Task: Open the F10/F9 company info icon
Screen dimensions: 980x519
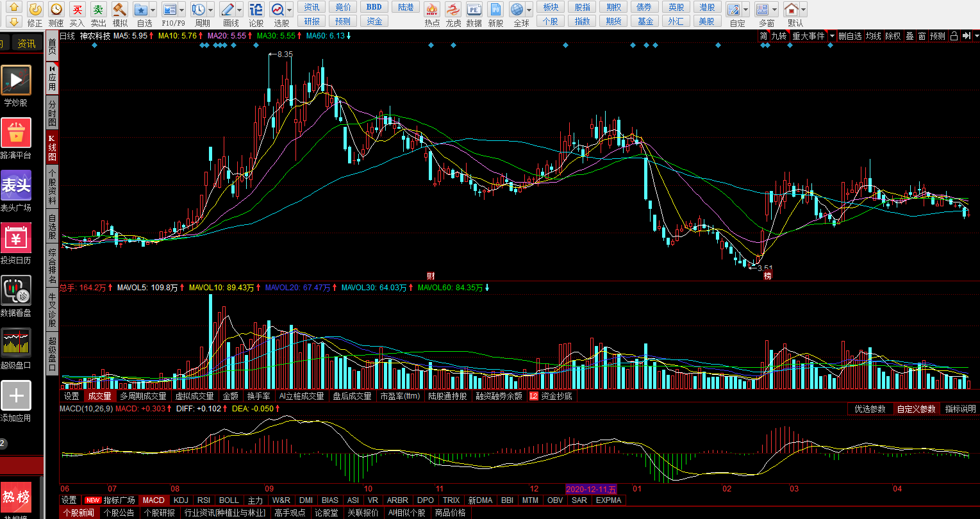Action: click(169, 10)
